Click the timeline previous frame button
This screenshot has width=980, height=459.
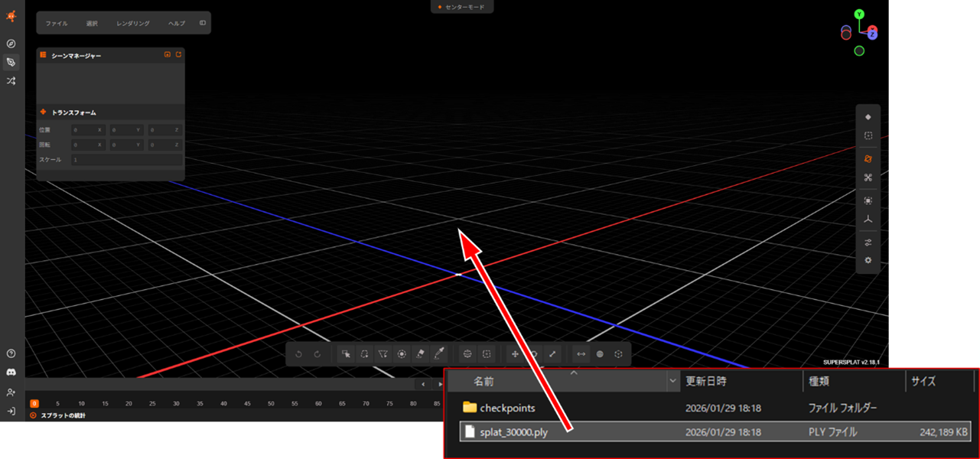point(424,384)
